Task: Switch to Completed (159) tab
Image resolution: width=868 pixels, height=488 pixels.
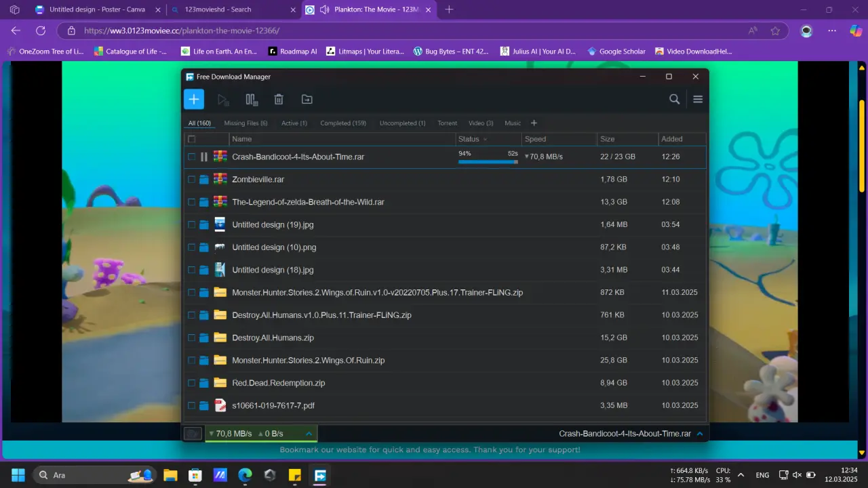Action: click(x=343, y=123)
